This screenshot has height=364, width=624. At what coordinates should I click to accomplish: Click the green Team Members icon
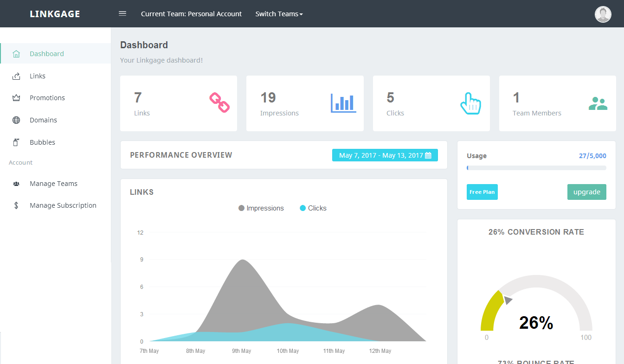[x=598, y=103]
